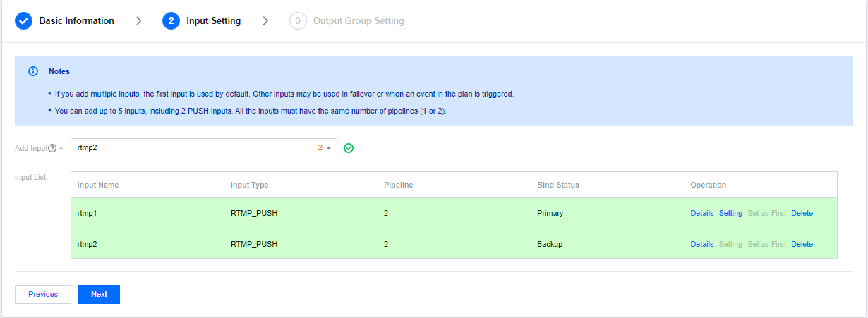This screenshot has width=868, height=318.
Task: Click the Add Input help question icon
Action: (52, 149)
